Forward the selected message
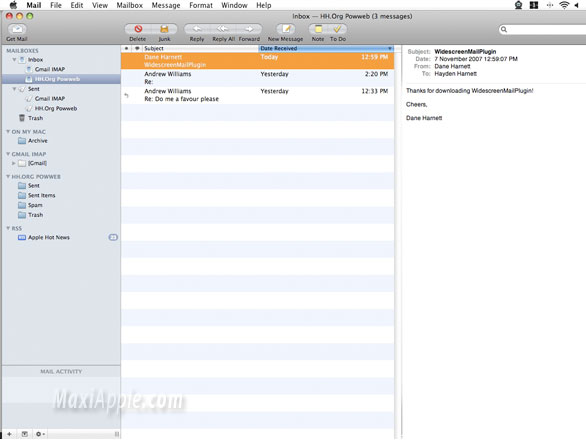 [x=249, y=29]
